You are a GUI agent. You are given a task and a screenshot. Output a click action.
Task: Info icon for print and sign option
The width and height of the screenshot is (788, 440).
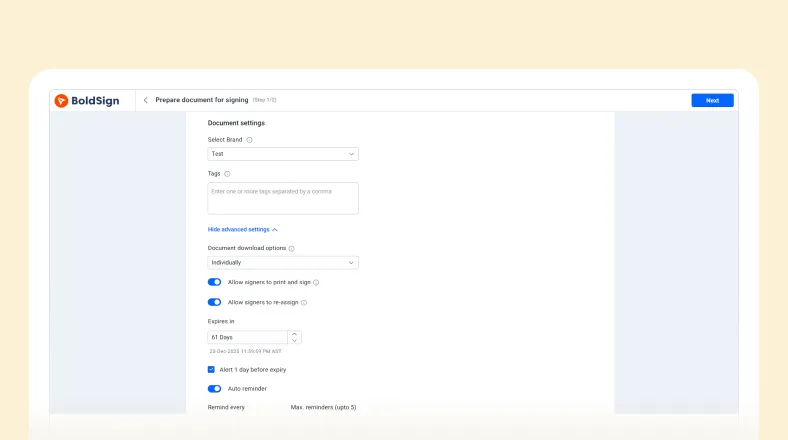pyautogui.click(x=316, y=283)
